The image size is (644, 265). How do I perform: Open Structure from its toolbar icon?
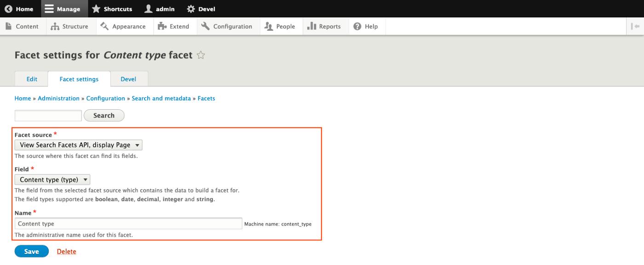click(55, 26)
